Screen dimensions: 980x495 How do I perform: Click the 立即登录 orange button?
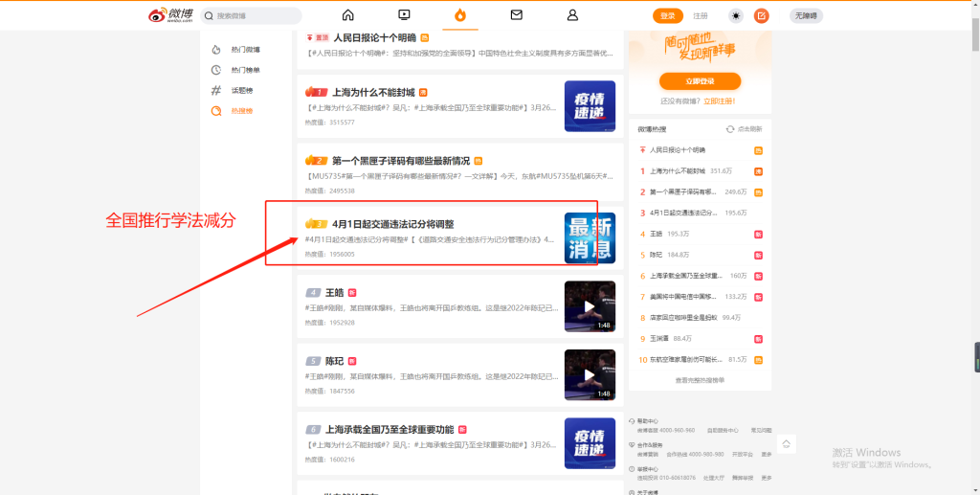700,81
